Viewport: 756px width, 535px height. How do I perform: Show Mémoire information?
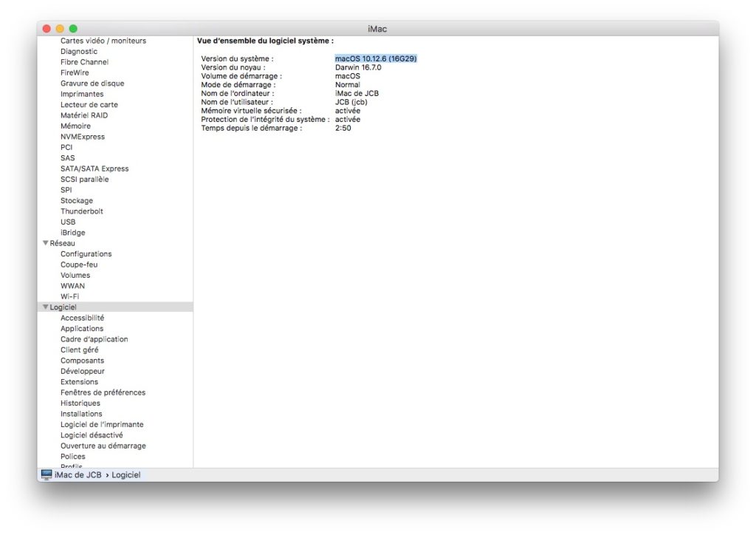coord(75,126)
